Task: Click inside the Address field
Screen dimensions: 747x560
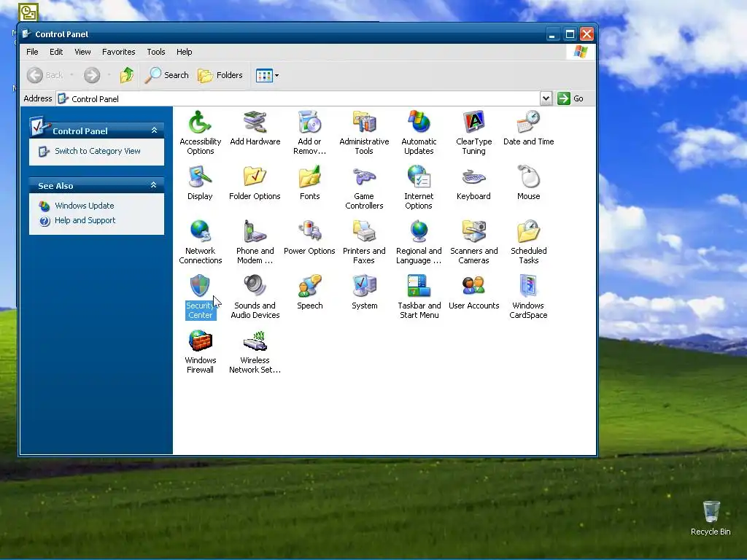Action: pyautogui.click(x=298, y=98)
